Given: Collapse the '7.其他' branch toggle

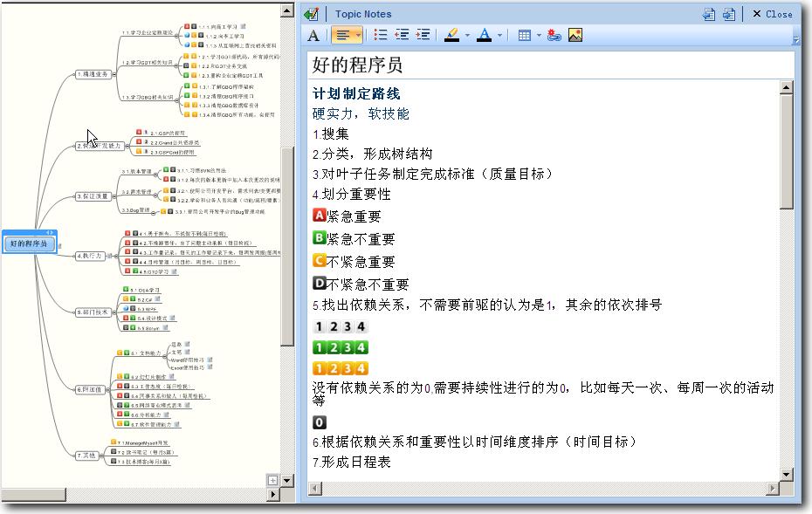Looking at the screenshot, I should click(102, 455).
